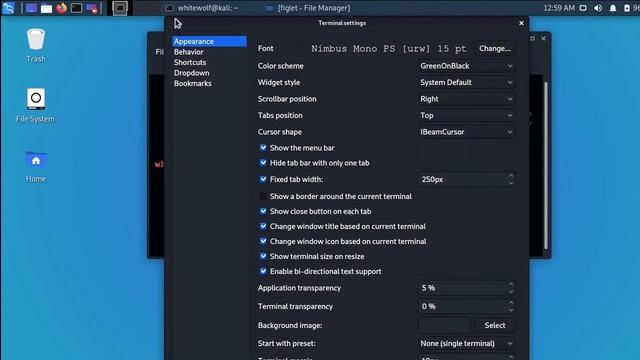
Task: Open the Scrollbar position dropdown
Action: click(x=466, y=99)
